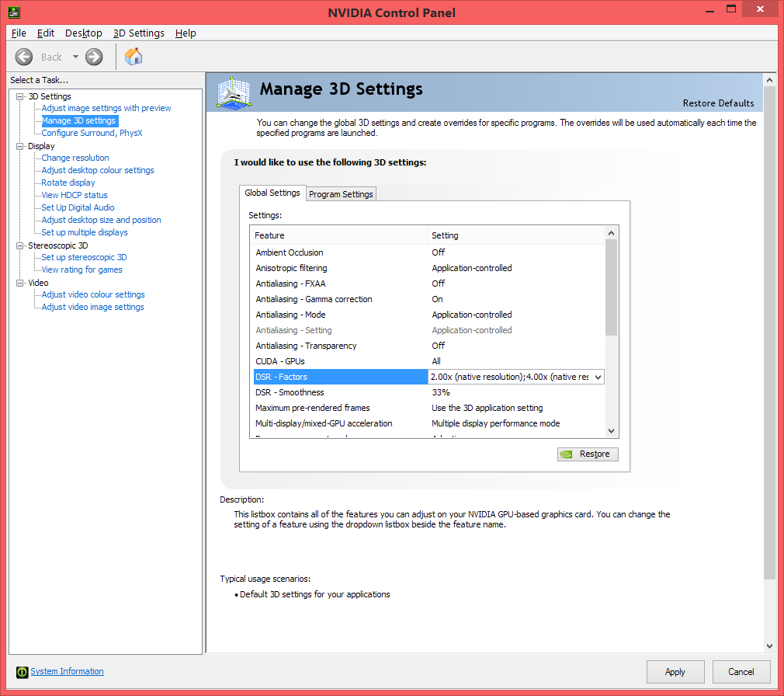Open the 3D Settings menu
The image size is (784, 696).
[x=138, y=33]
